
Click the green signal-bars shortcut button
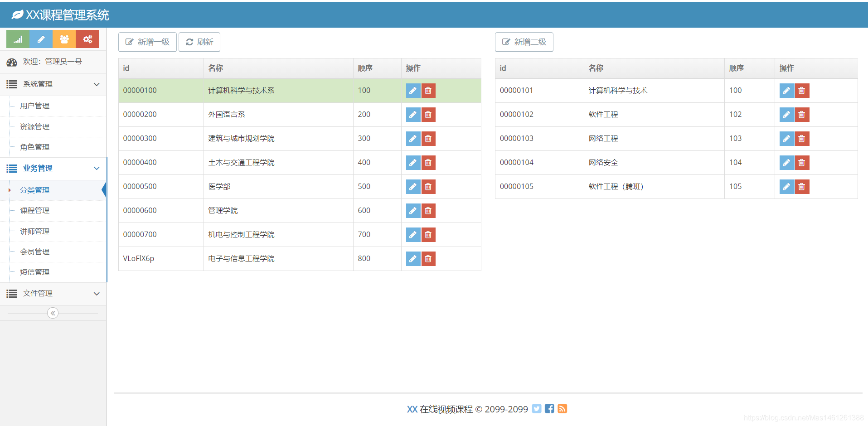[x=18, y=39]
